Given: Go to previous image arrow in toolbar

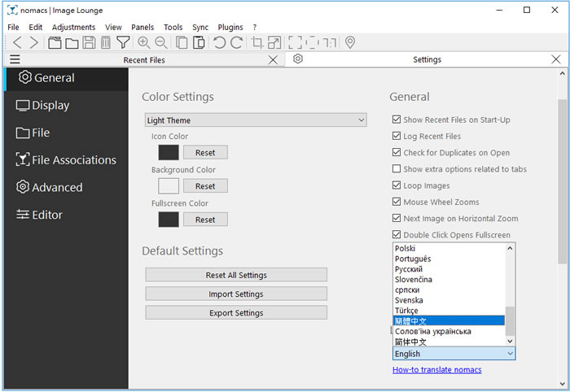Looking at the screenshot, I should [17, 42].
